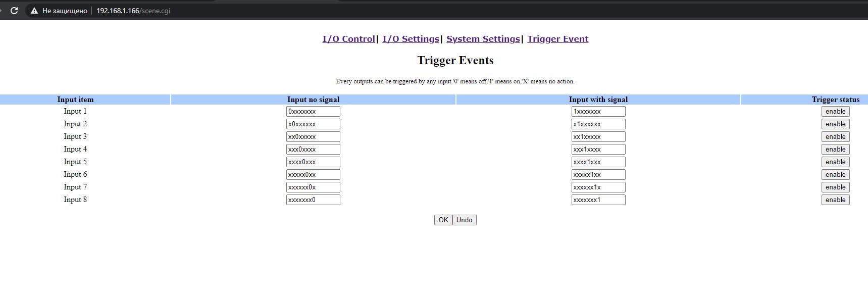868x293 pixels.
Task: Focus Input 4 no-signal field xxx0xxxx
Action: point(313,149)
